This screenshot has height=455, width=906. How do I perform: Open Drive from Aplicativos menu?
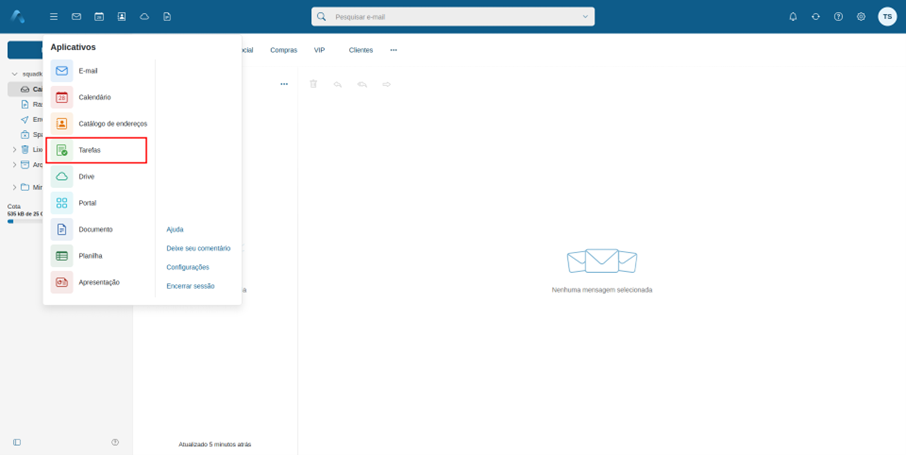point(98,176)
